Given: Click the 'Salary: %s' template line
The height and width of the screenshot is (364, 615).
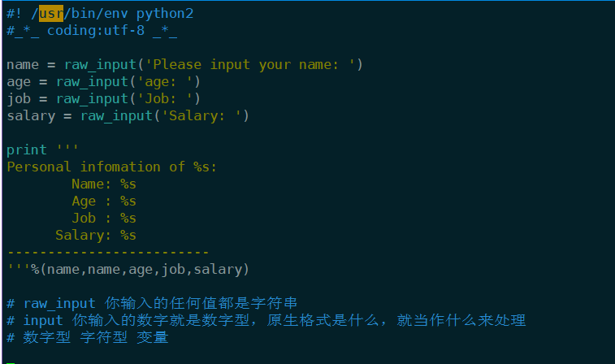Looking at the screenshot, I should click(95, 236).
